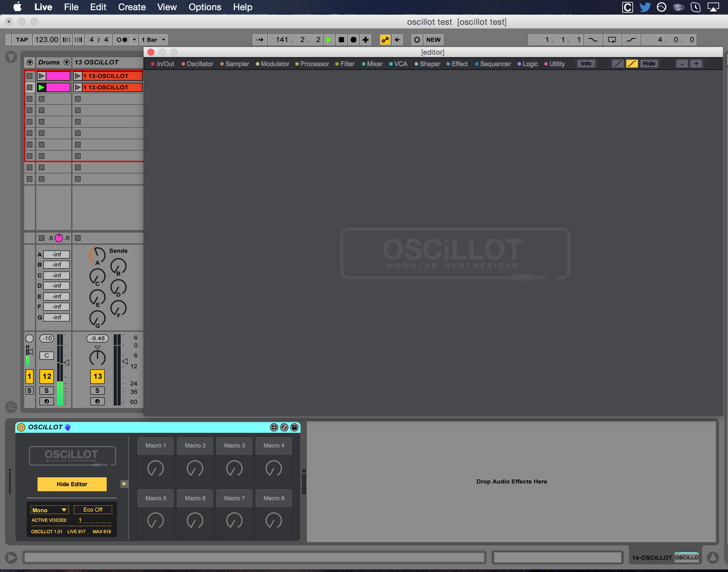
Task: Open the Twitter menu bar icon
Action: point(645,7)
